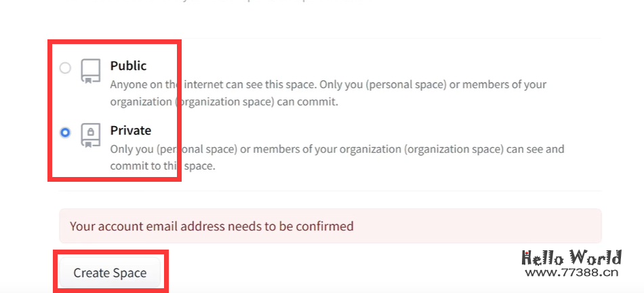
Task: Click the Public repository book icon
Action: click(89, 71)
